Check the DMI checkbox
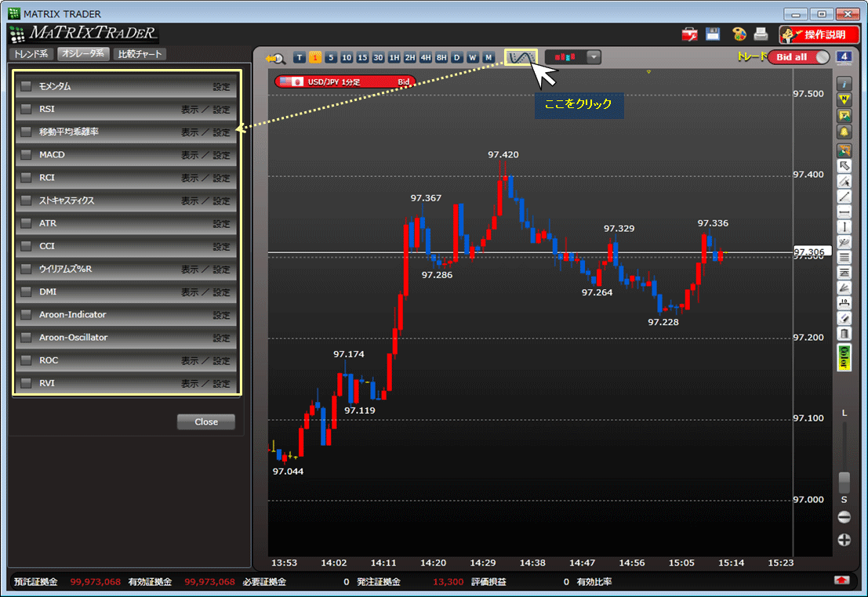868x597 pixels. pyautogui.click(x=26, y=291)
